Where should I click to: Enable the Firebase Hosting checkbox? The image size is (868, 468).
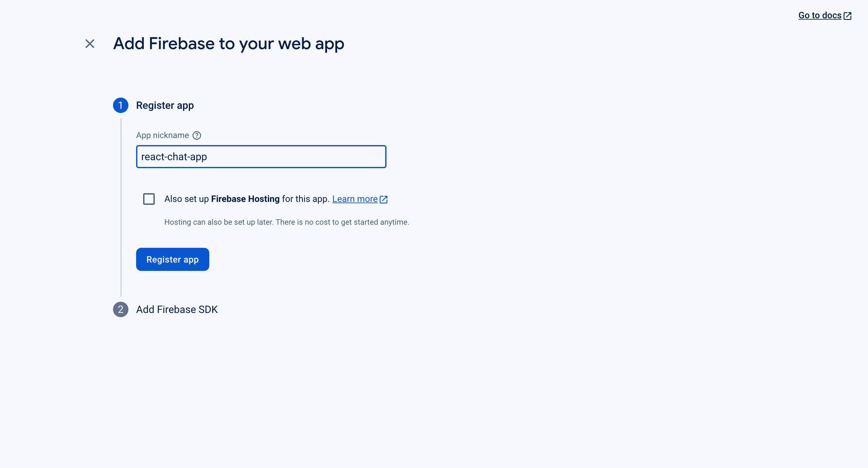[x=149, y=199]
